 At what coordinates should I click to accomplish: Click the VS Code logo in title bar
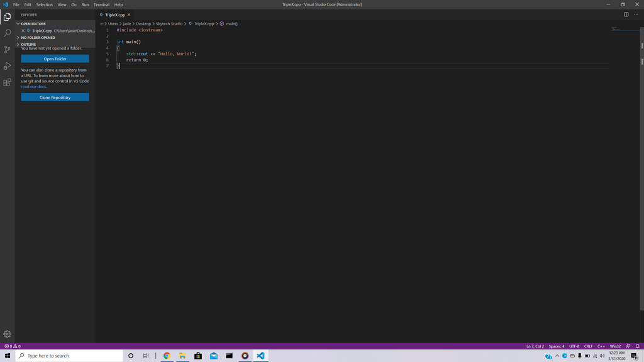(x=5, y=4)
